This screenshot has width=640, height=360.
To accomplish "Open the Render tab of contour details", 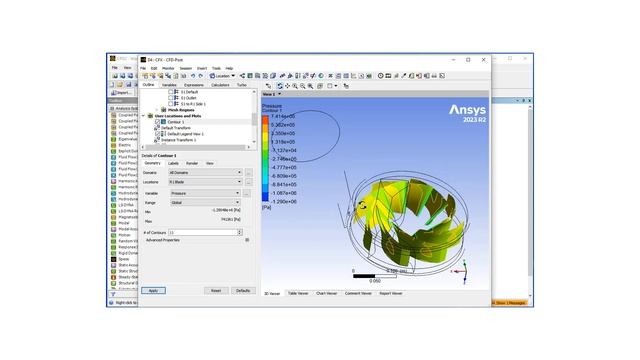I will point(192,164).
